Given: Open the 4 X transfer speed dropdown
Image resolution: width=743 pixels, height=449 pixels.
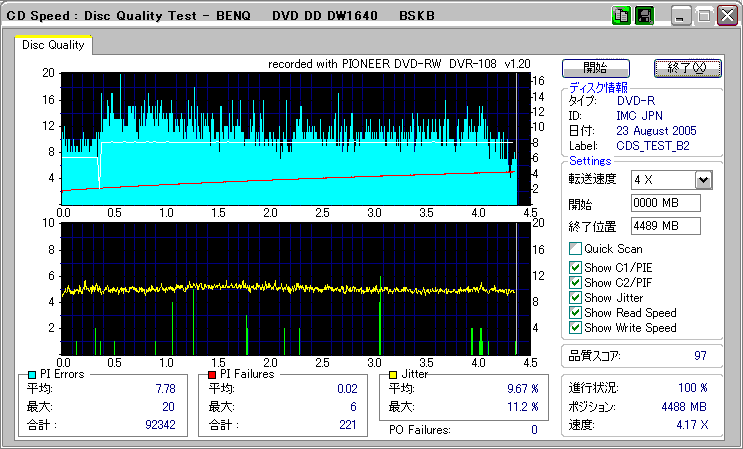Looking at the screenshot, I should tap(703, 180).
